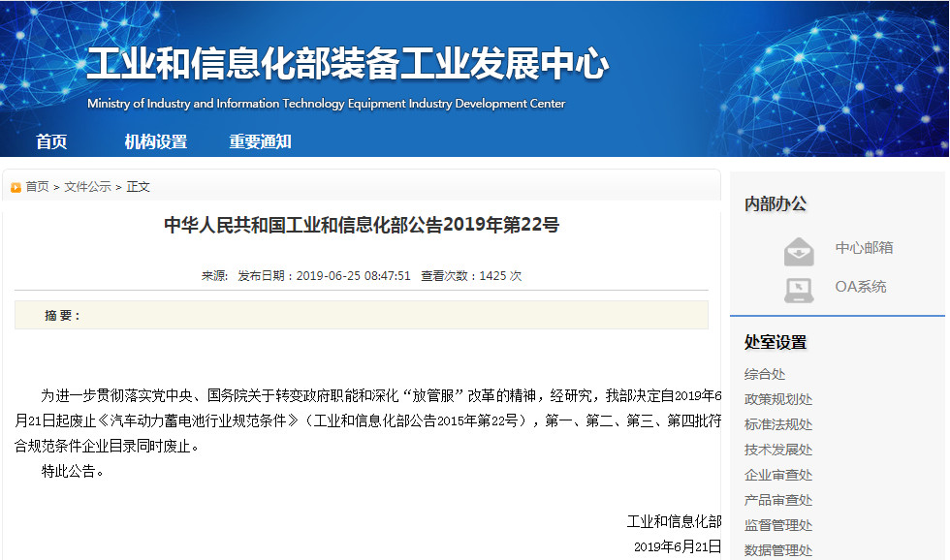Open the 标准法规处 department link

click(x=777, y=424)
